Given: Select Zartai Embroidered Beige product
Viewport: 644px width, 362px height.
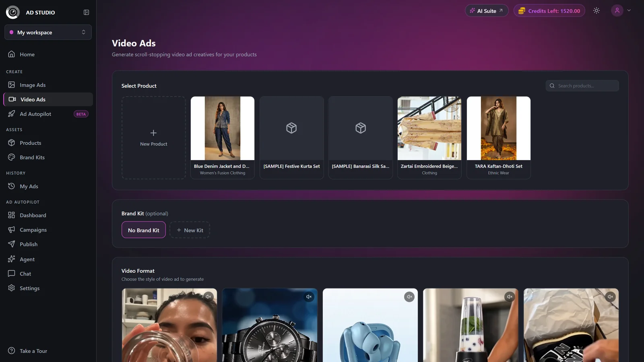Looking at the screenshot, I should coord(429,138).
